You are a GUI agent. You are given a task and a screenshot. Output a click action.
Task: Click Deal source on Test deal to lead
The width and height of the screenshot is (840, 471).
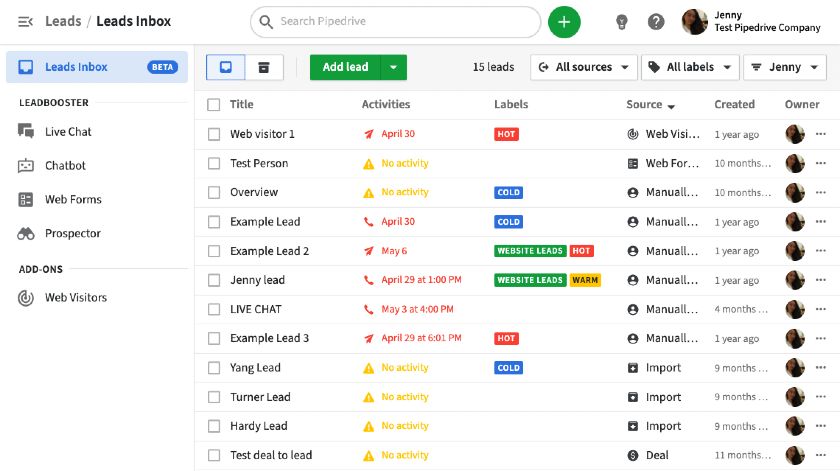(648, 455)
